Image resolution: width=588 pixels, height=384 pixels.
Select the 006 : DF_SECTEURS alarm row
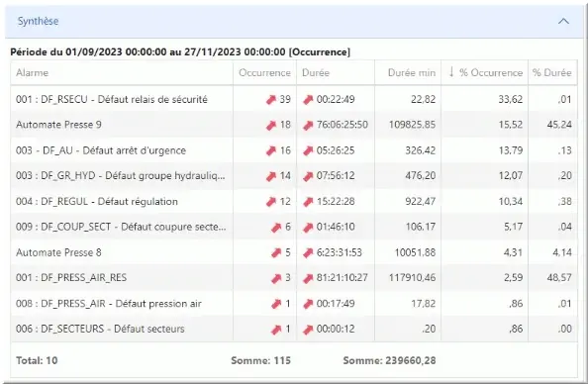pos(294,329)
